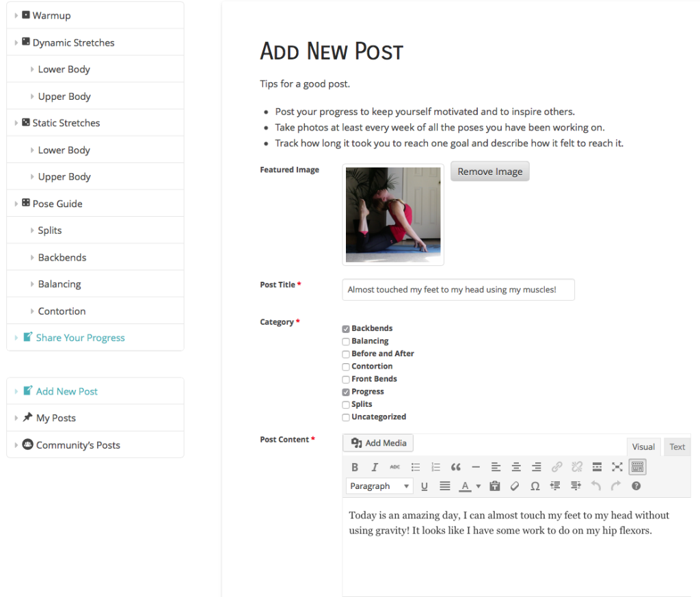
Task: Insert a numbered list
Action: tap(435, 467)
